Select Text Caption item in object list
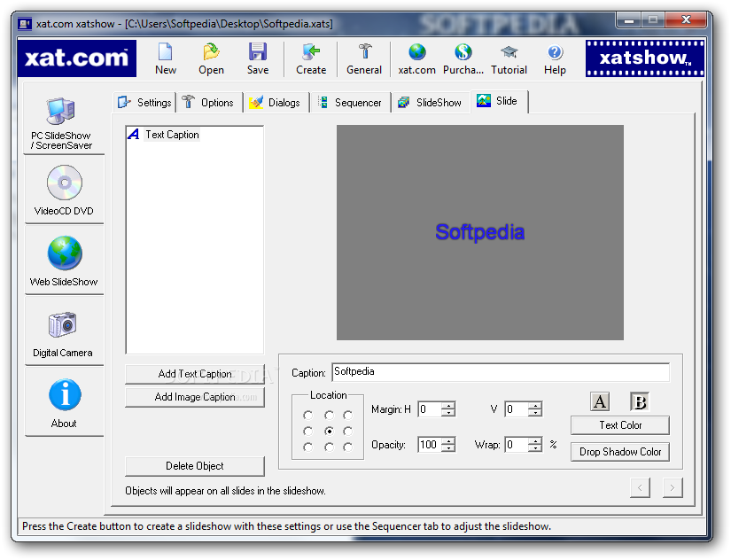 [x=164, y=135]
